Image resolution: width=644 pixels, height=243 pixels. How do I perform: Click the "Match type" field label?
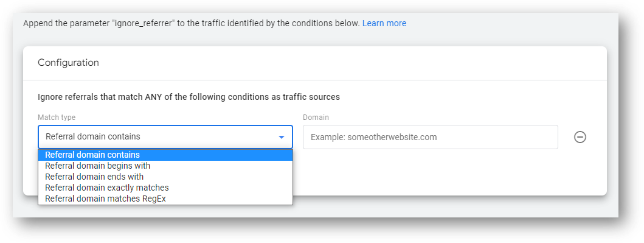click(57, 117)
